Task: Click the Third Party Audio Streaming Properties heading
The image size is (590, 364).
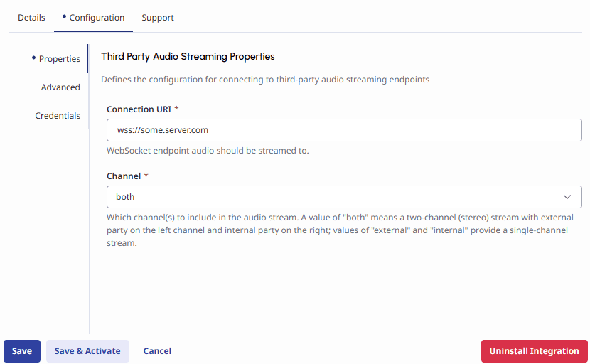Action: point(188,56)
